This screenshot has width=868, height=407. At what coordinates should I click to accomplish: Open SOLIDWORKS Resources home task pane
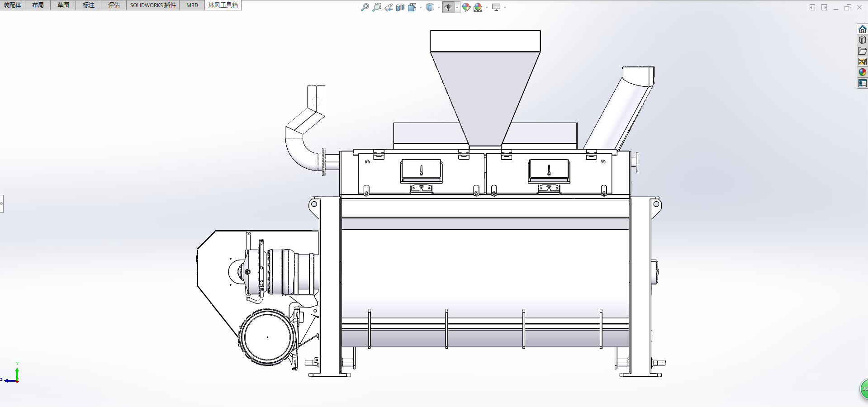pos(863,29)
